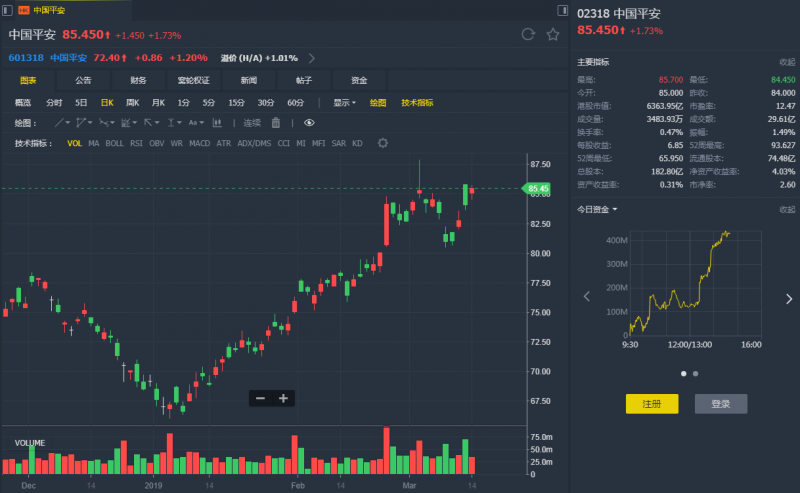800x493 pixels.
Task: Select the trend line drawing tool
Action: (59, 123)
